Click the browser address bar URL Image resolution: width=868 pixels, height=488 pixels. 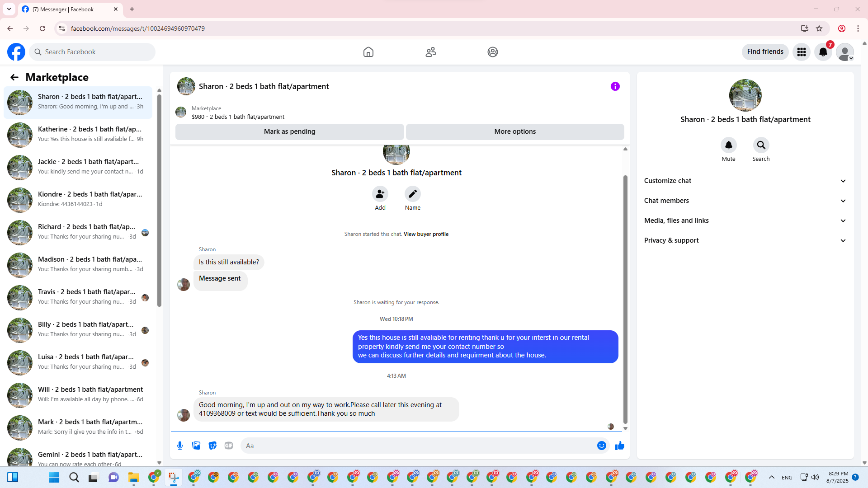(x=138, y=28)
